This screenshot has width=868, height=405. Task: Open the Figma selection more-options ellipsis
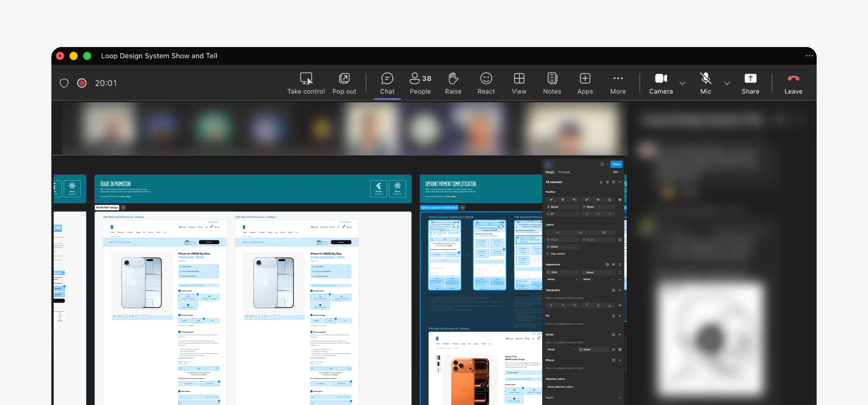(x=620, y=182)
